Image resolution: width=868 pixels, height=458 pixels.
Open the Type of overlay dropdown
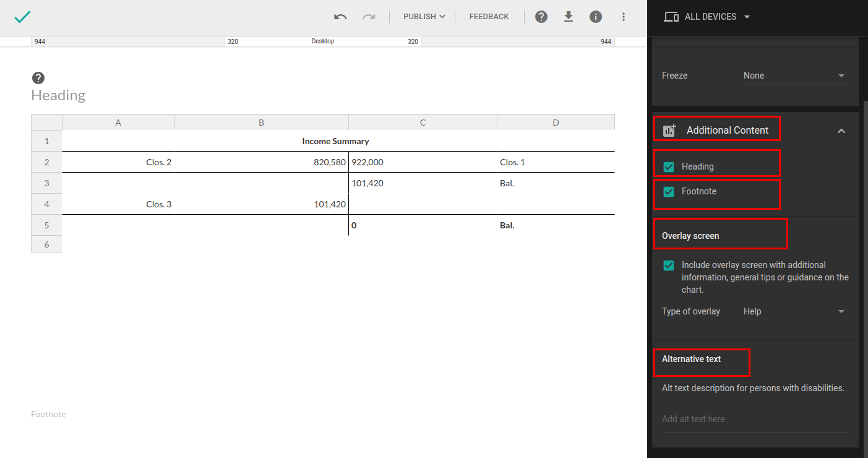point(794,311)
